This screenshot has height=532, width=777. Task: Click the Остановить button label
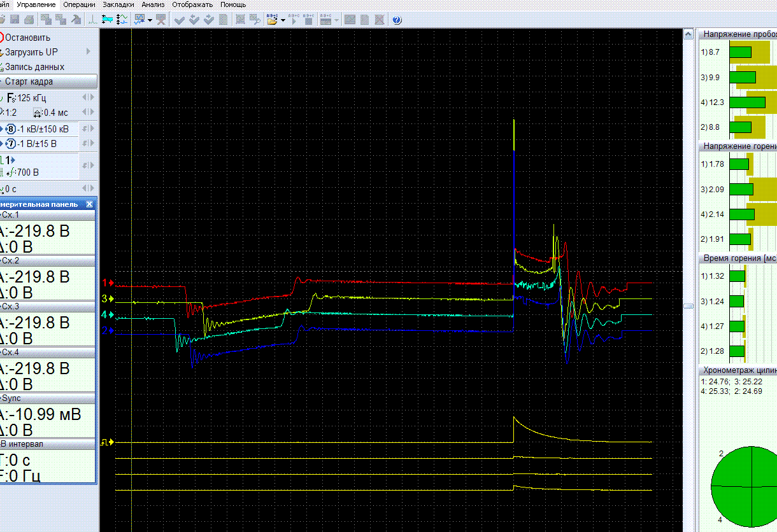click(x=28, y=38)
